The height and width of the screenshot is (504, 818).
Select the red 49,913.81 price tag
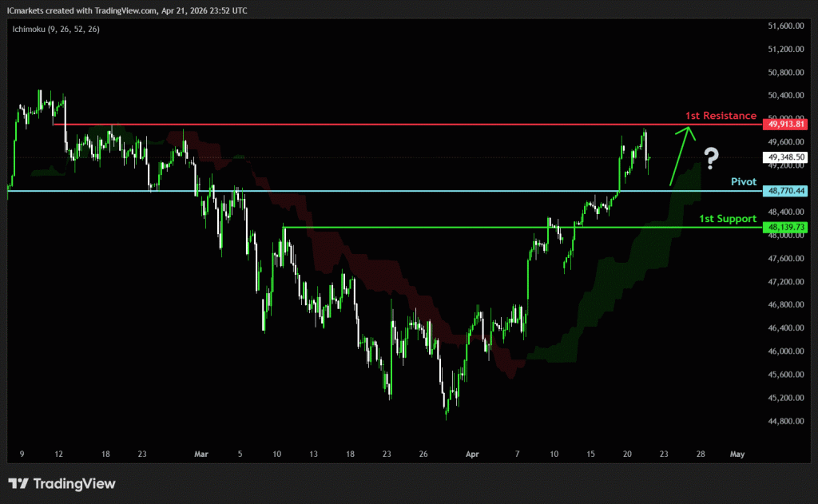(786, 125)
